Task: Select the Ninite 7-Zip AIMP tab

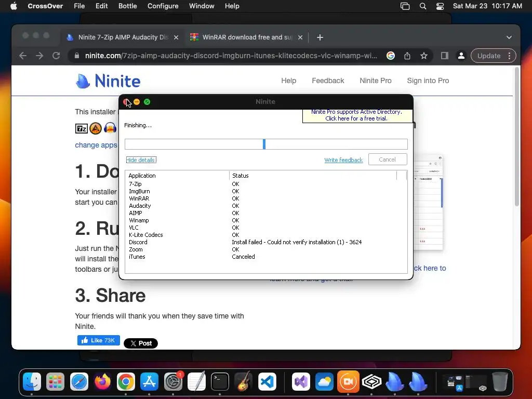Action: [123, 37]
